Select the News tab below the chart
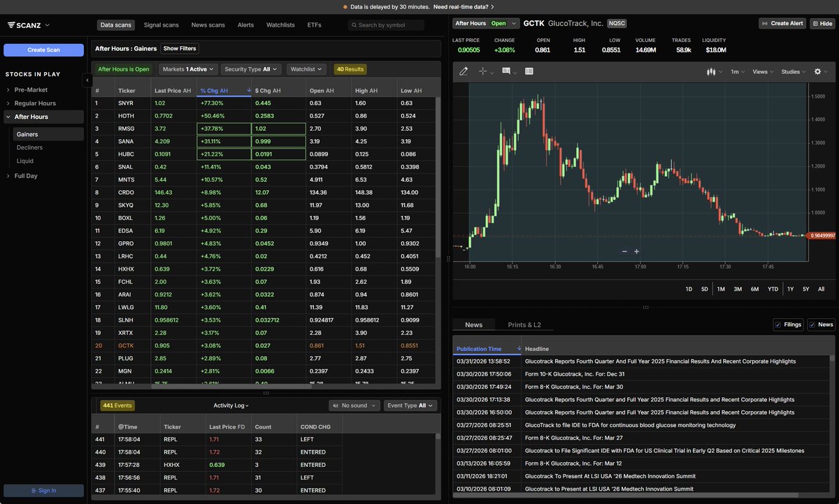The height and width of the screenshot is (504, 839). coord(473,325)
